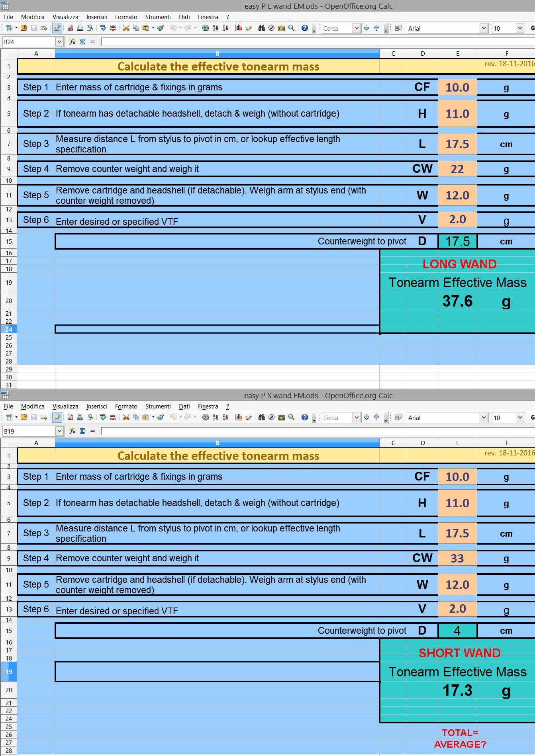Click the Cerca search field in S wand window
The height and width of the screenshot is (756, 535).
coord(337,418)
